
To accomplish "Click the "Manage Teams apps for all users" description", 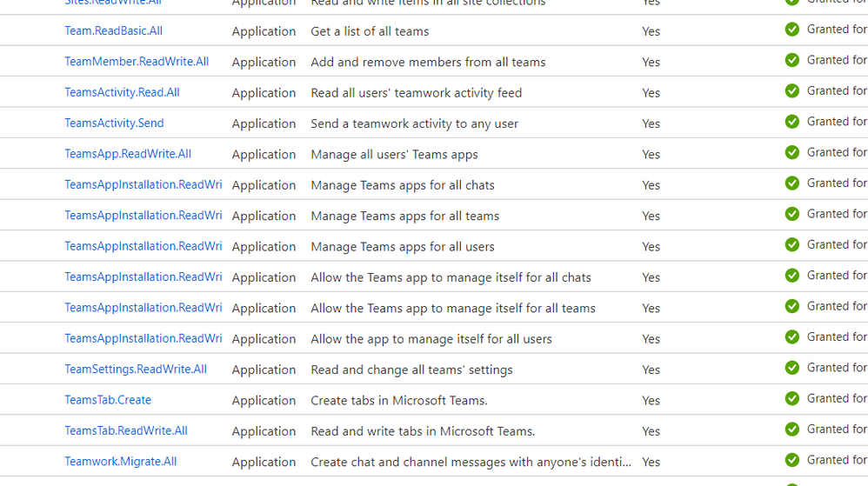I will tap(403, 247).
